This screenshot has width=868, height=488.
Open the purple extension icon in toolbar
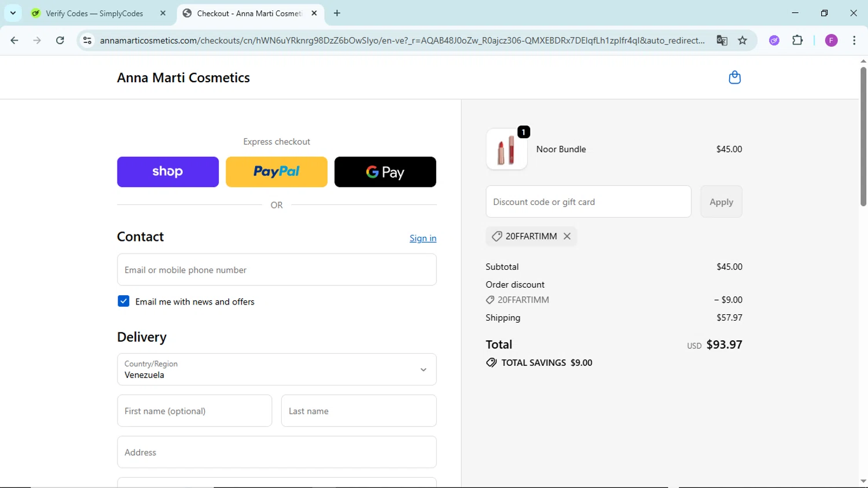click(774, 41)
